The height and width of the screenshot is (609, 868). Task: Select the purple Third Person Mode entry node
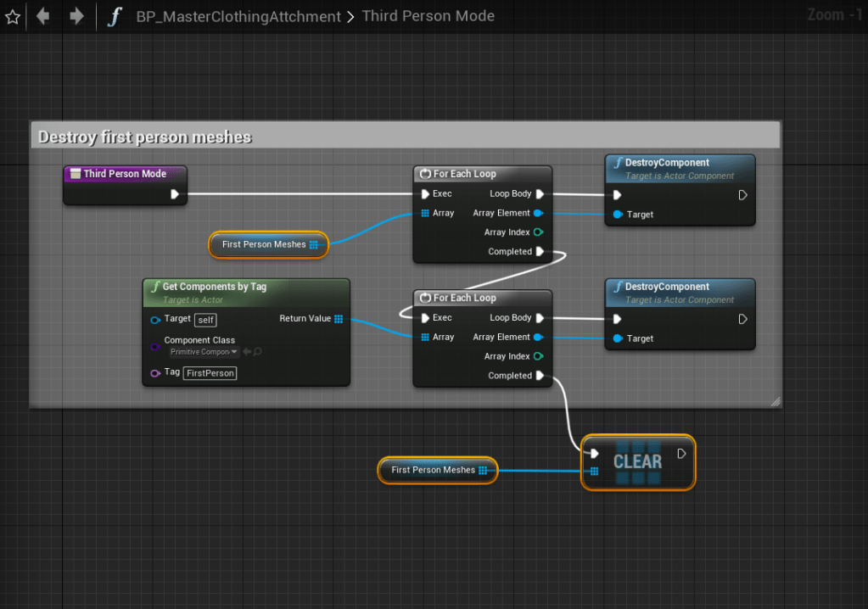[x=125, y=174]
